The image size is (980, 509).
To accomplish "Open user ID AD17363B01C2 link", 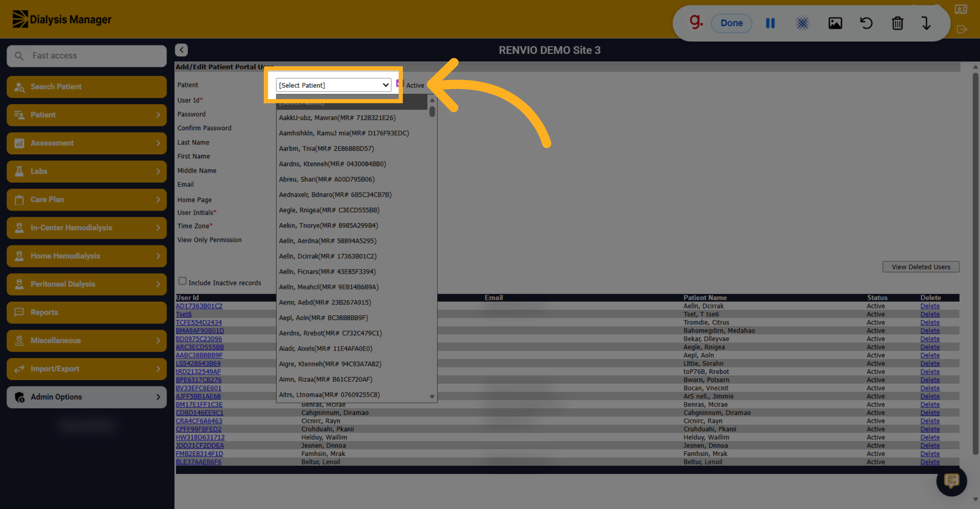I will (199, 306).
